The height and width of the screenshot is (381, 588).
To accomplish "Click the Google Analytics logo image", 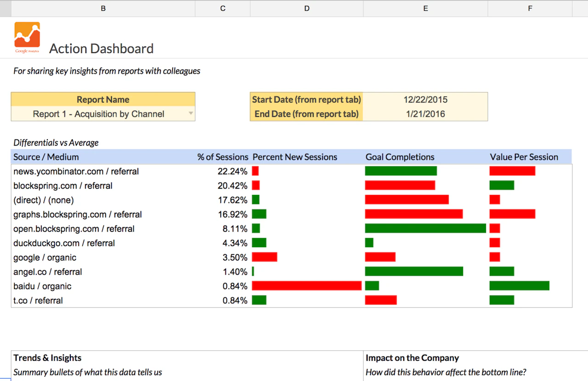I will (27, 38).
